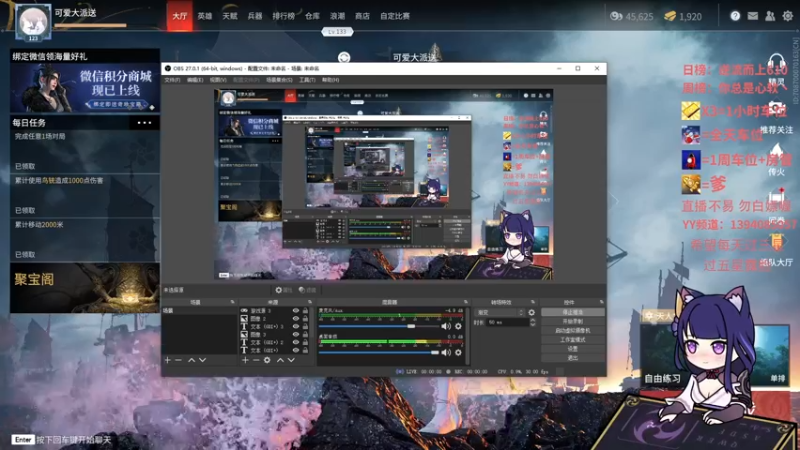
Task: Open the microphone channel gear settings
Action: tap(458, 326)
